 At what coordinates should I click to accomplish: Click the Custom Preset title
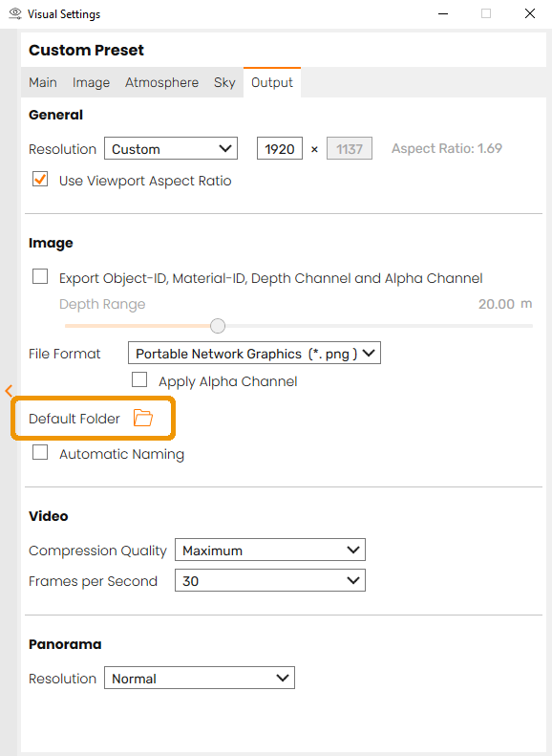click(x=86, y=50)
